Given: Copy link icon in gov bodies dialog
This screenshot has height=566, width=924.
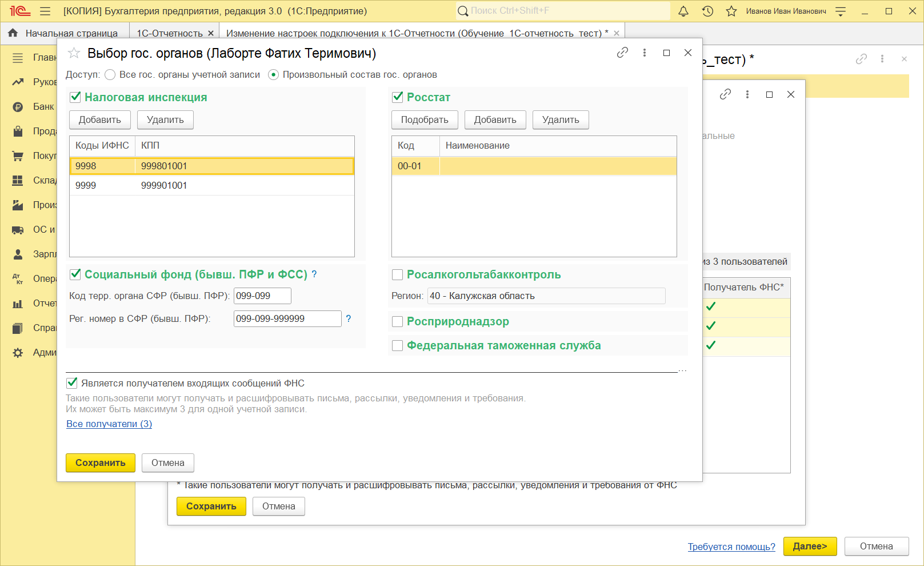Looking at the screenshot, I should (622, 53).
